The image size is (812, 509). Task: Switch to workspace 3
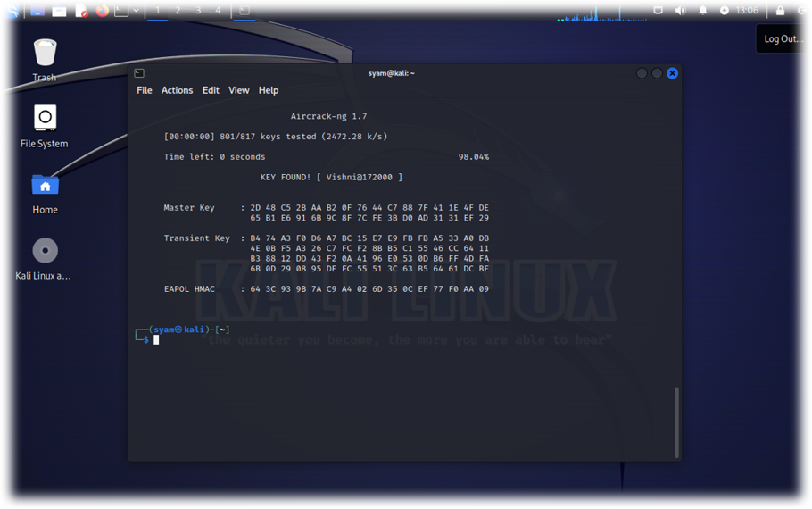(198, 11)
